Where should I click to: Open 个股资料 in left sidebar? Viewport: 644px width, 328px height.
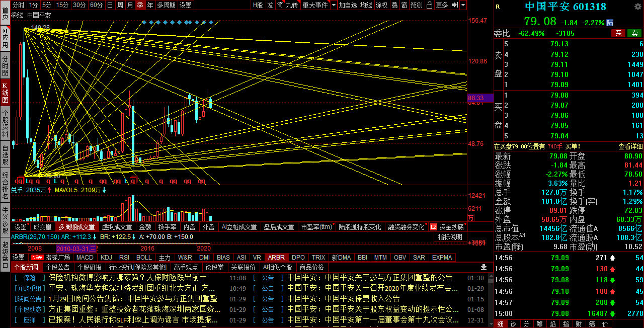point(5,123)
